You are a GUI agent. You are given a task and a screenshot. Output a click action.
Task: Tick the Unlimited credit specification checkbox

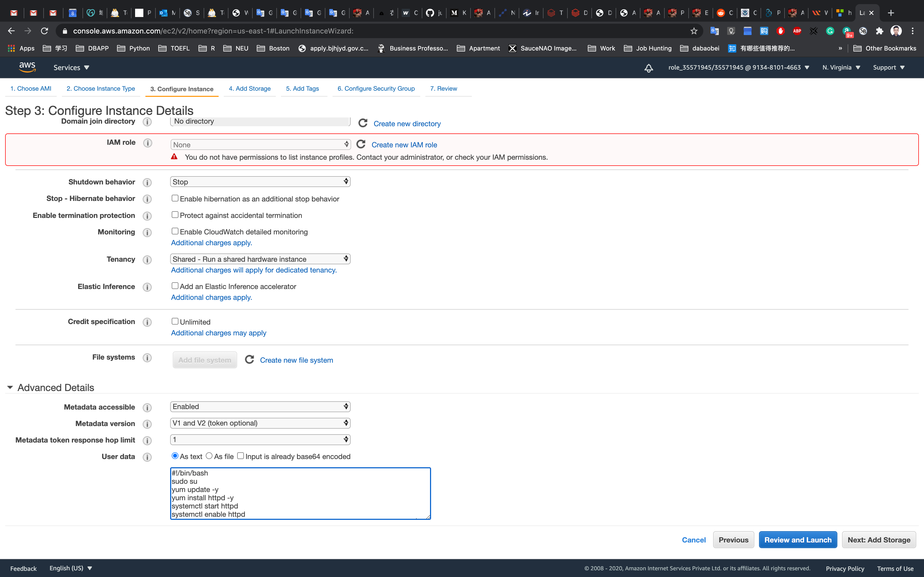point(175,321)
